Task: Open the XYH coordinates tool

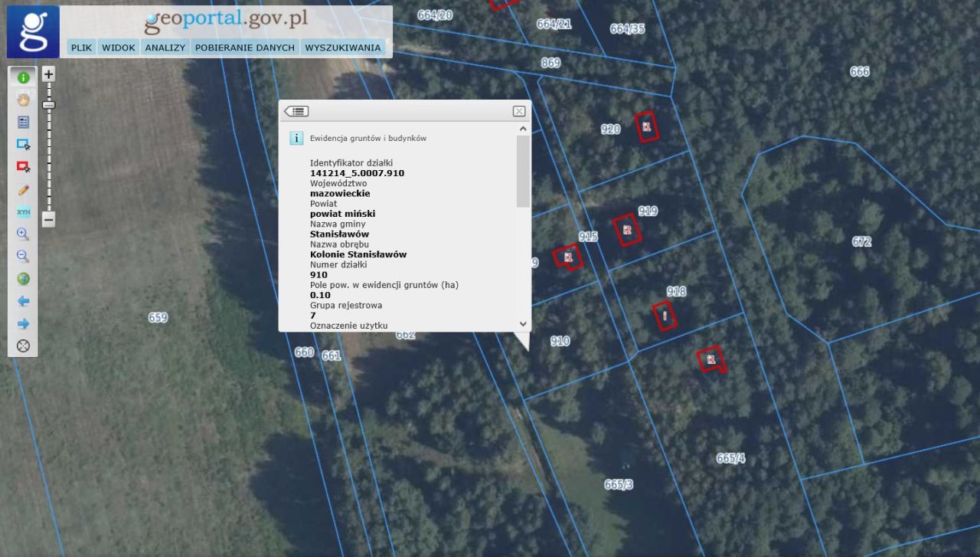Action: pos(23,212)
